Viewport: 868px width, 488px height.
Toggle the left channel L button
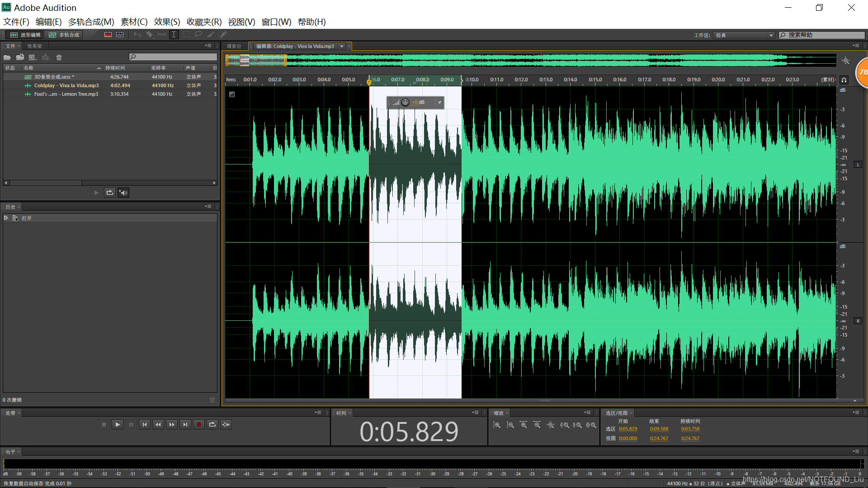coord(858,165)
